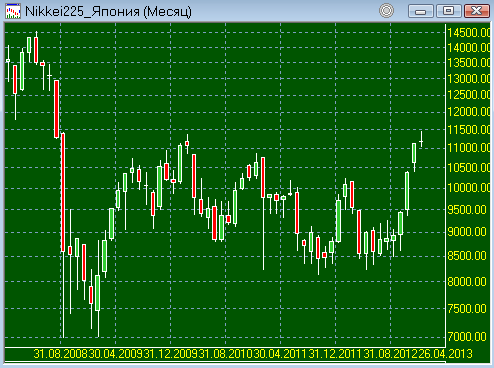The image size is (494, 368).
Task: Maximize the Nikkei225 chart window
Action: pyautogui.click(x=449, y=11)
